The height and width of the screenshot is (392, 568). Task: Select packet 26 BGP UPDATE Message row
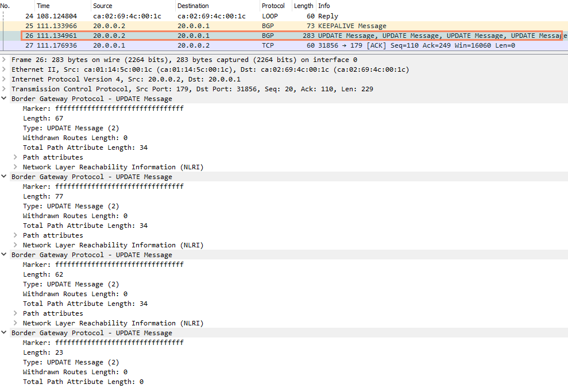pyautogui.click(x=284, y=36)
